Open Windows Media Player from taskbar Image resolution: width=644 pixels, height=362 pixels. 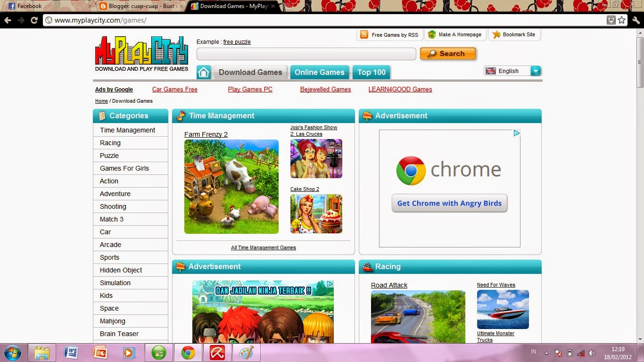pos(130,353)
